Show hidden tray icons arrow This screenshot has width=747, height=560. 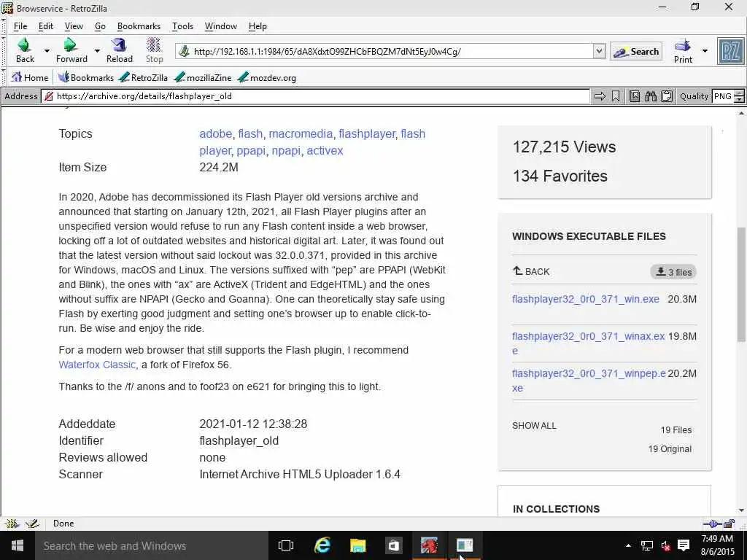click(628, 545)
